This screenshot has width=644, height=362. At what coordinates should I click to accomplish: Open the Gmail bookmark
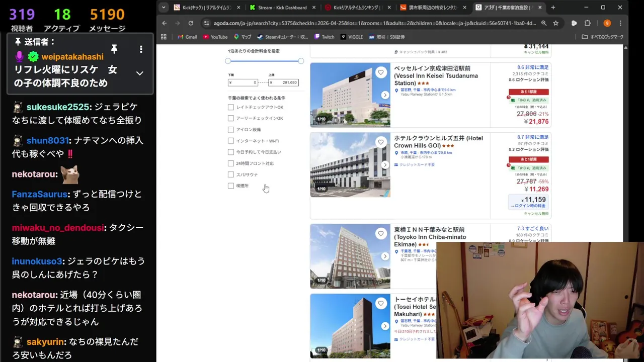tap(187, 37)
